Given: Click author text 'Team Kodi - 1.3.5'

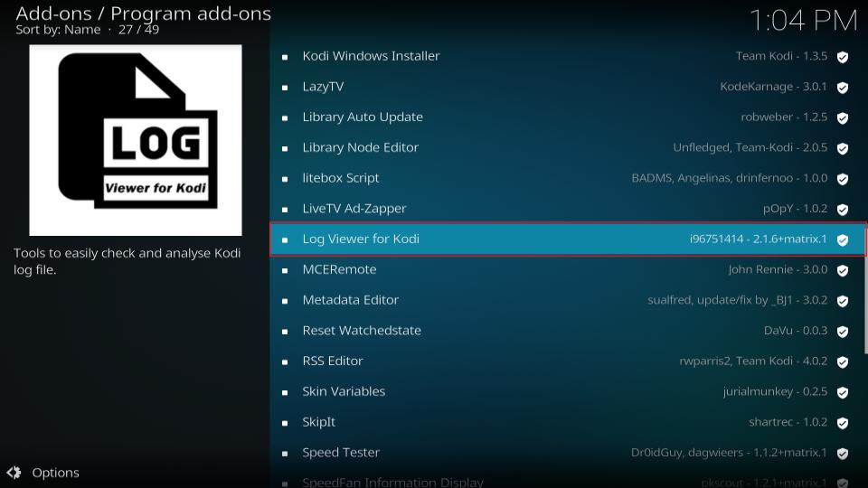Looking at the screenshot, I should click(x=781, y=56).
